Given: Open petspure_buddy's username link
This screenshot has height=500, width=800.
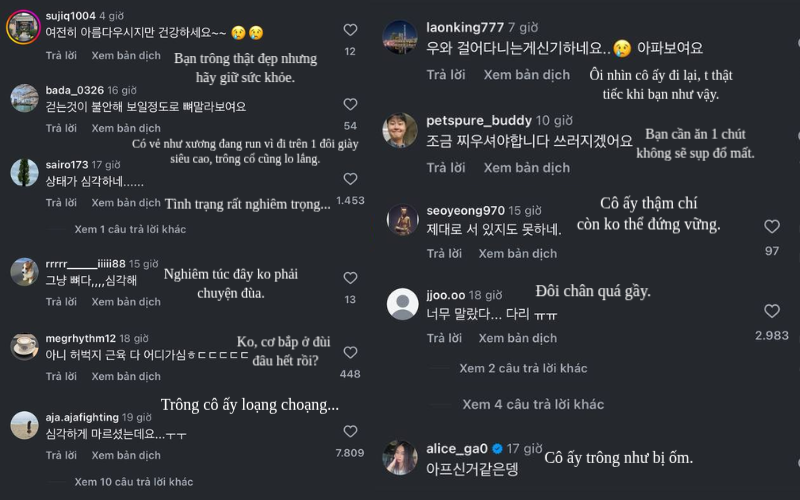Looking at the screenshot, I should (479, 121).
